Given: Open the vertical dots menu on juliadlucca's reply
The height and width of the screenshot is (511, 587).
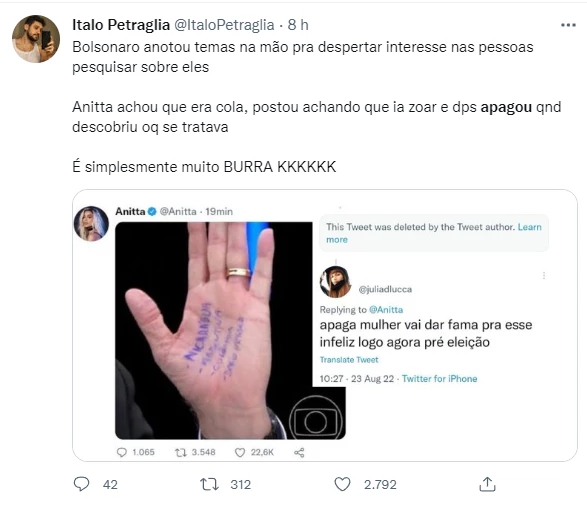Looking at the screenshot, I should (544, 276).
